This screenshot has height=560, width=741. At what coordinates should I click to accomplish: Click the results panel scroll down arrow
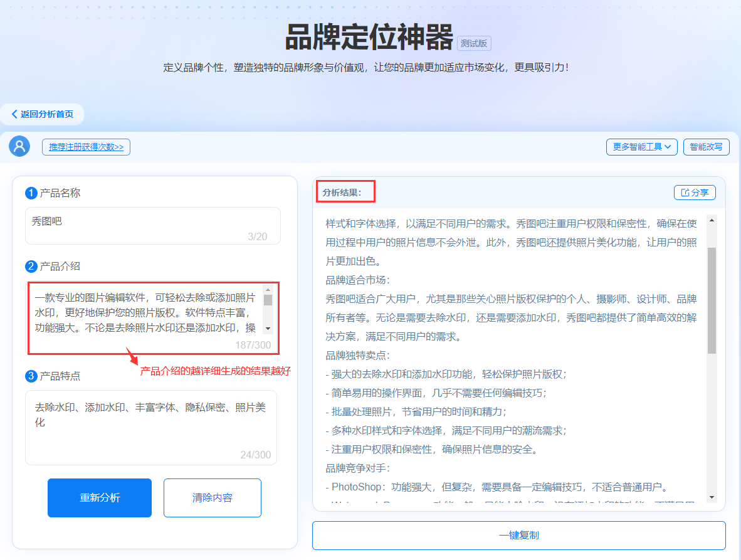[x=712, y=497]
